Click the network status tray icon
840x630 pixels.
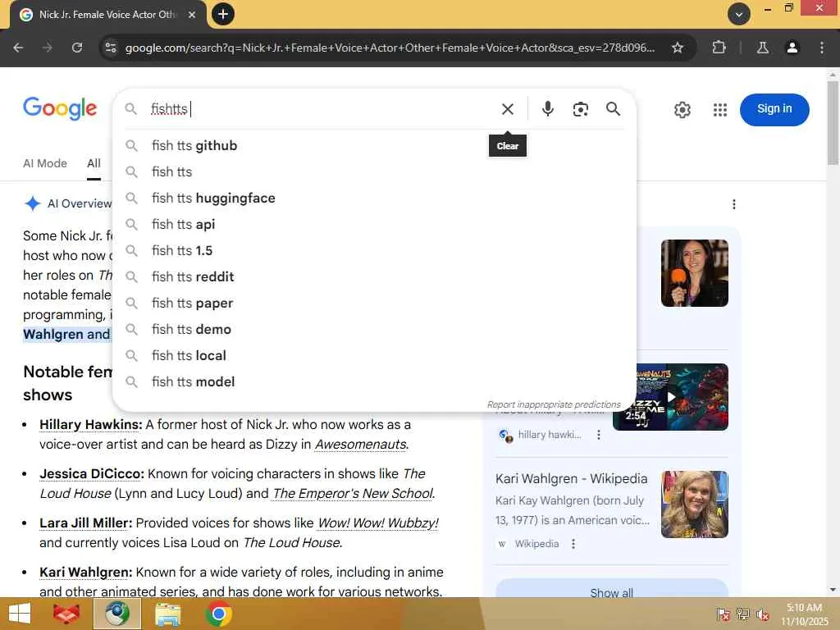(742, 614)
